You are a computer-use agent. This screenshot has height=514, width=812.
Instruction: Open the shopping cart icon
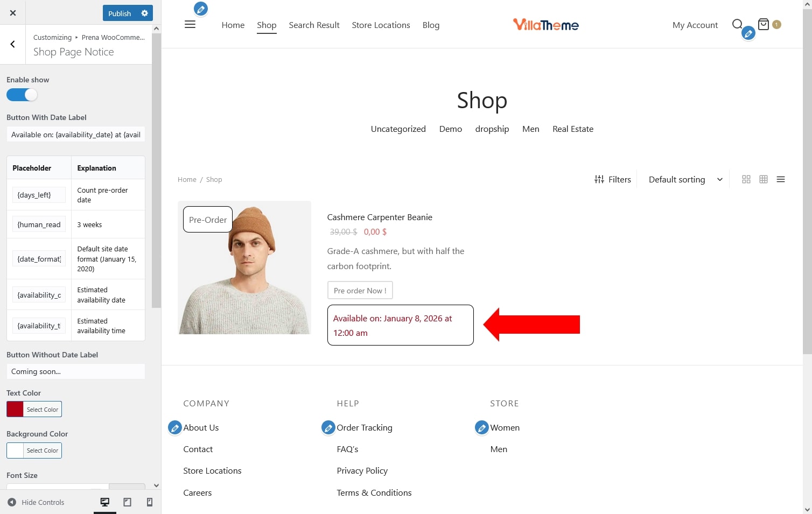pyautogui.click(x=763, y=24)
